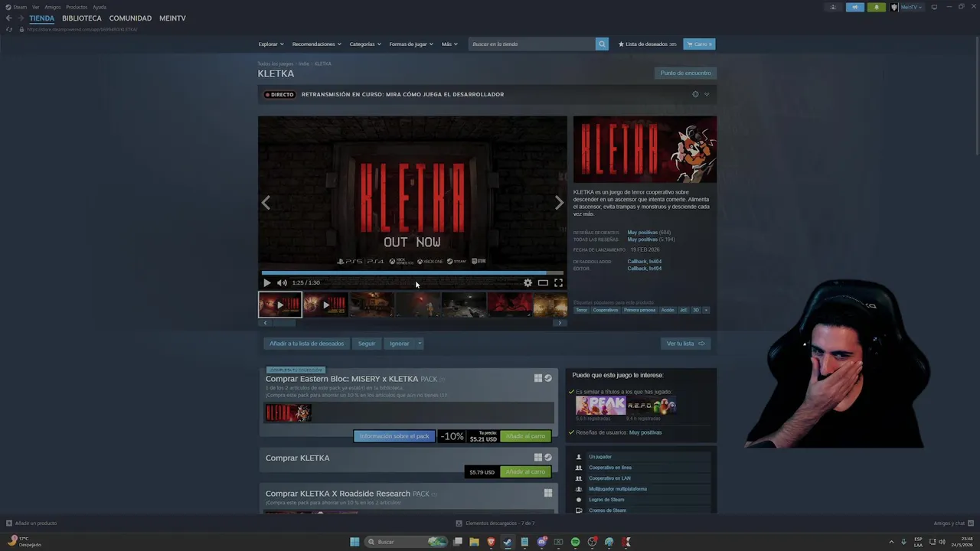Viewport: 980px width, 551px height.
Task: Open Cooperativo en línea feature
Action: click(x=610, y=468)
